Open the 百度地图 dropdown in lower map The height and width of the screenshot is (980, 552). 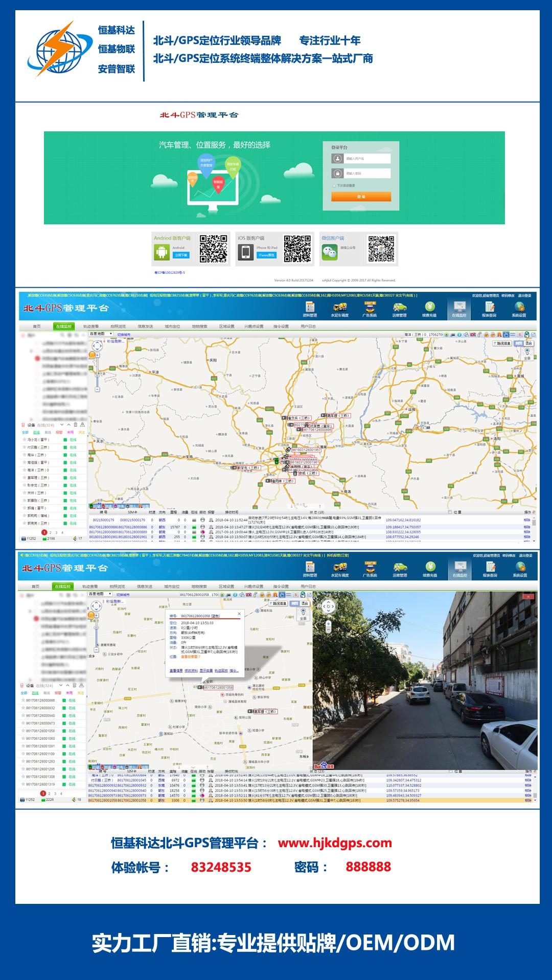(x=99, y=594)
